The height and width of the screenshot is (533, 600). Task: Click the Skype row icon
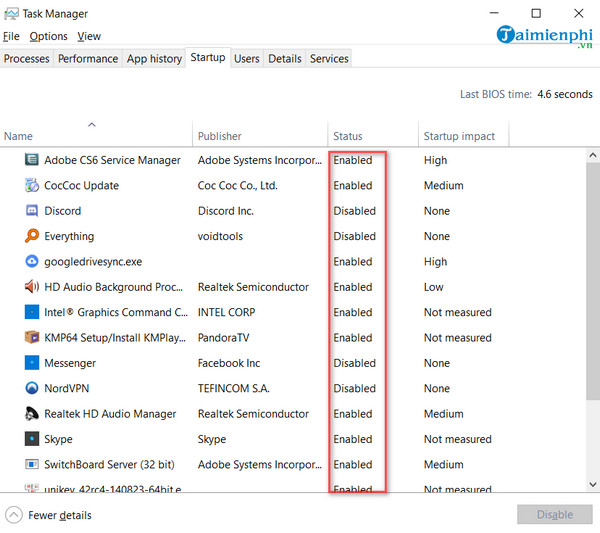[31, 438]
